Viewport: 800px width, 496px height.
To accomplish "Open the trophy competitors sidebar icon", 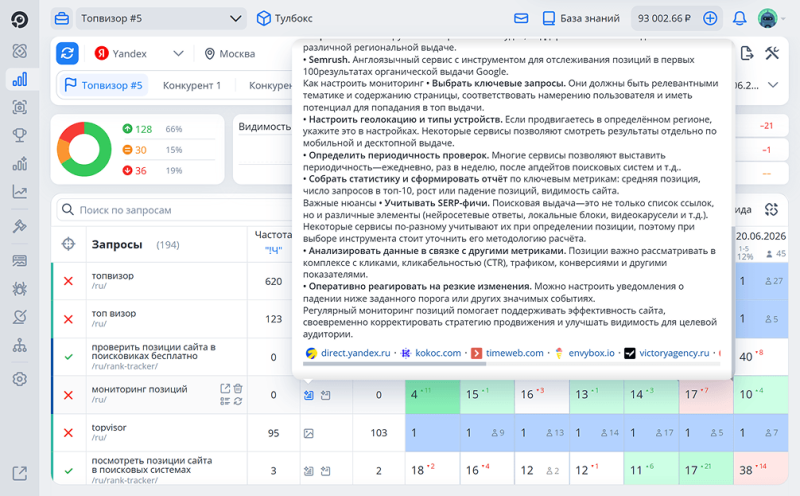I will 19,135.
